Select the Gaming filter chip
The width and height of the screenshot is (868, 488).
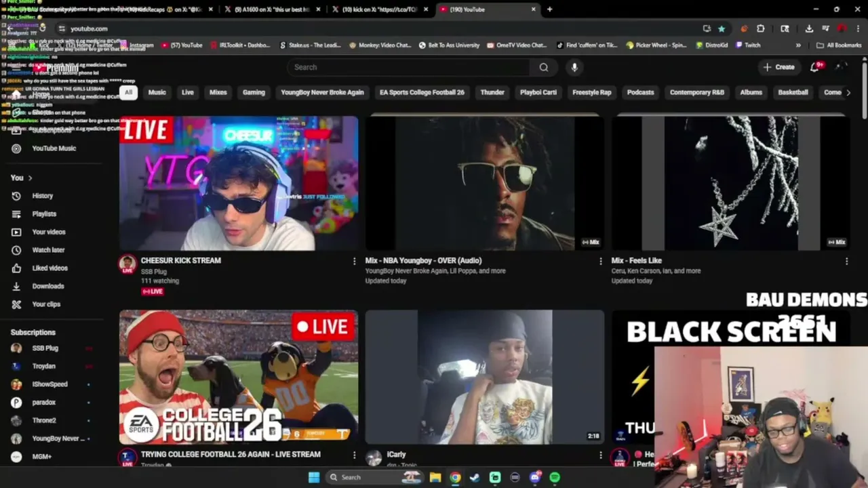point(254,92)
